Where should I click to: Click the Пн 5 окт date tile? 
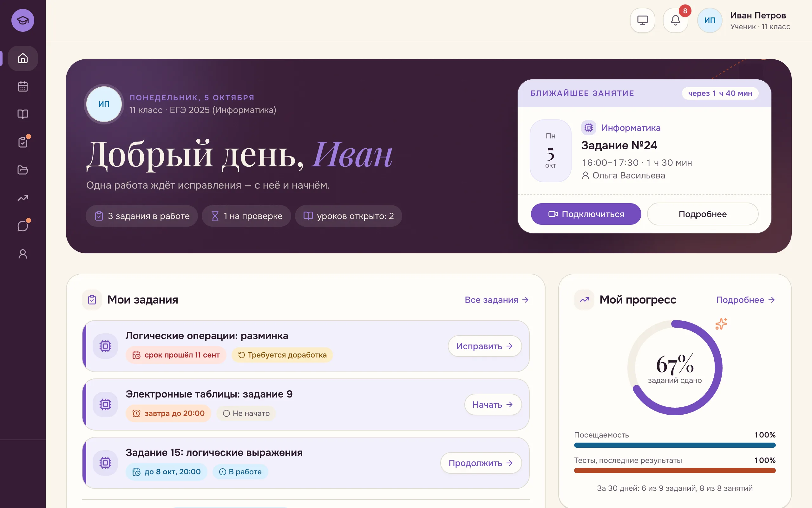550,151
